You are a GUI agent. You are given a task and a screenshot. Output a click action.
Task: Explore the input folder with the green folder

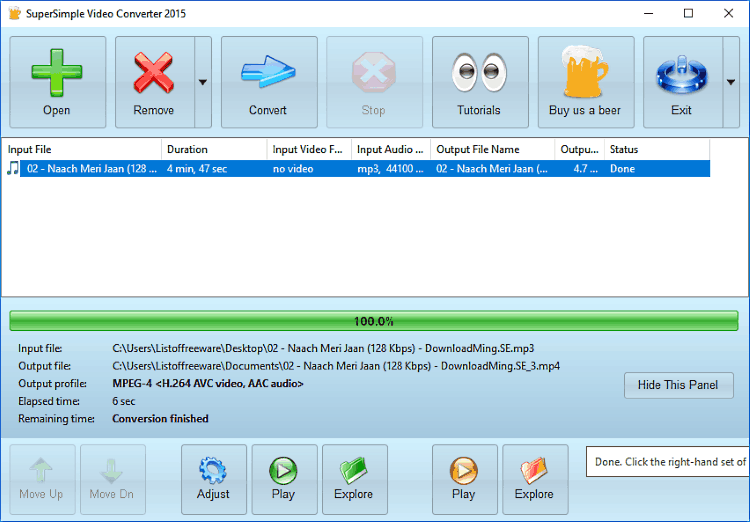354,479
